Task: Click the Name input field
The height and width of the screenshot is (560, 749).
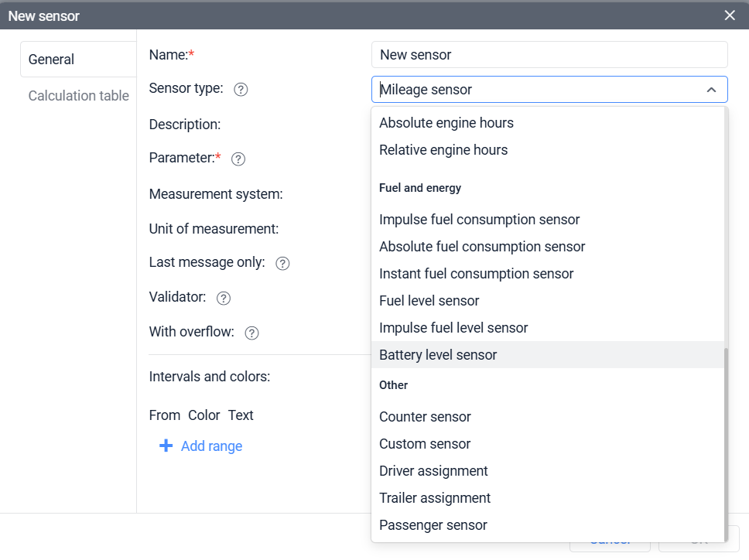Action: [x=549, y=55]
